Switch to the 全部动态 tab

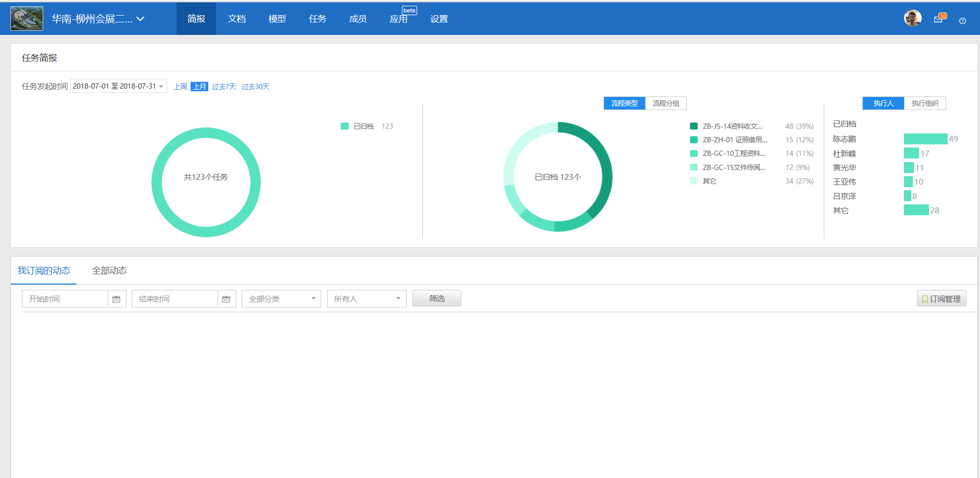109,271
